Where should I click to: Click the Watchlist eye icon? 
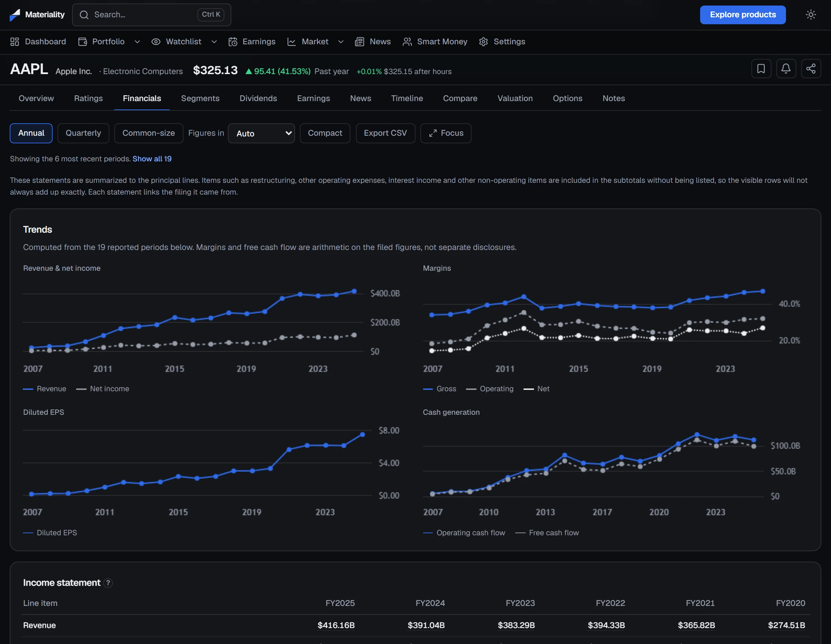point(156,42)
